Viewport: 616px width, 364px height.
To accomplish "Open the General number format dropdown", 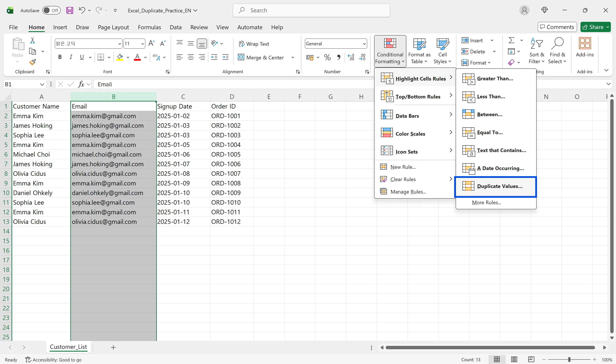I will 364,43.
